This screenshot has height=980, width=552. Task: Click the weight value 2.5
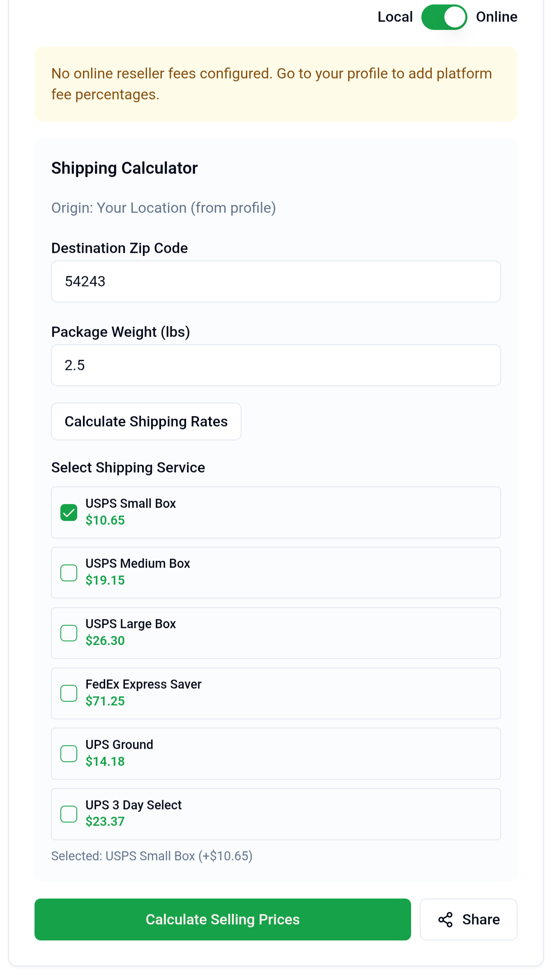click(75, 365)
